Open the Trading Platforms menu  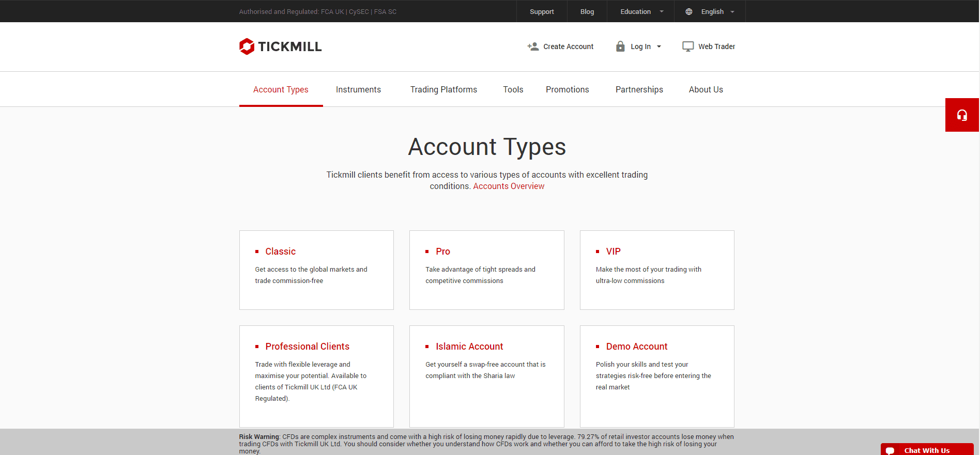coord(443,89)
